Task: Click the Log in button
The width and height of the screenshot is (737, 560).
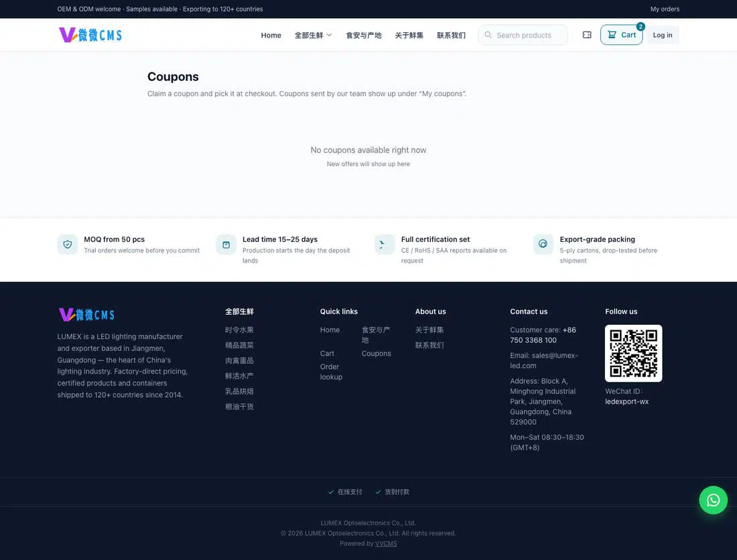Action: [662, 35]
